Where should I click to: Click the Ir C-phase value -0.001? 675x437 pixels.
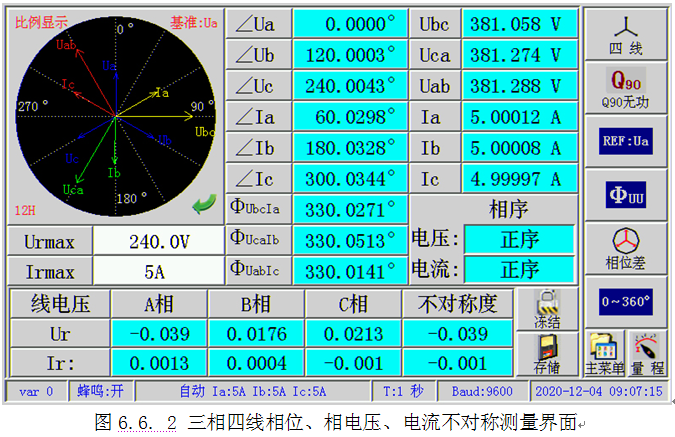pos(353,363)
